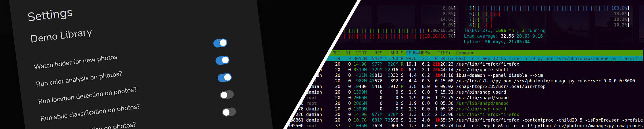The width and height of the screenshot is (644, 129).
Task: Click the SHR column header
Action: point(394,53)
